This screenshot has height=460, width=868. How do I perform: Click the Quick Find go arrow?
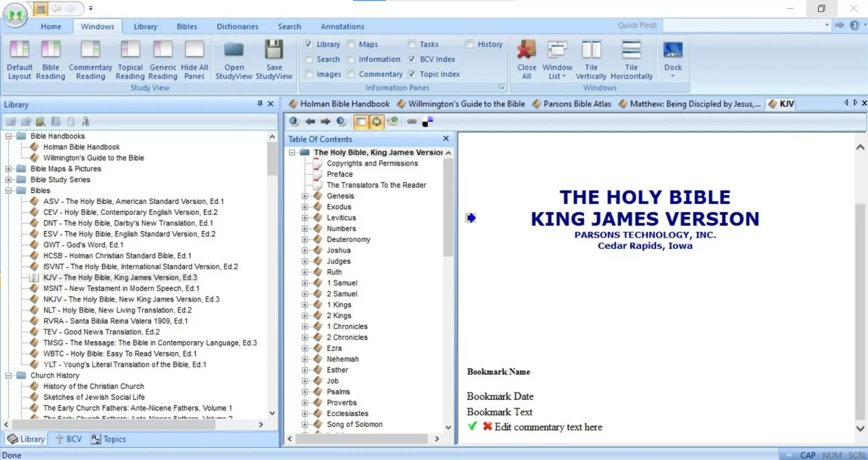[x=839, y=25]
